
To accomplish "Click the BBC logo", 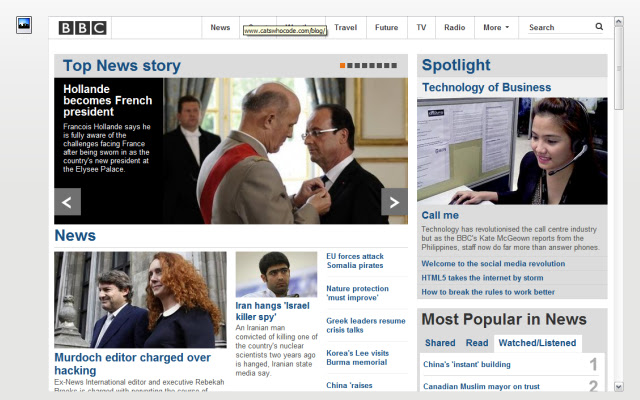I will (82, 28).
